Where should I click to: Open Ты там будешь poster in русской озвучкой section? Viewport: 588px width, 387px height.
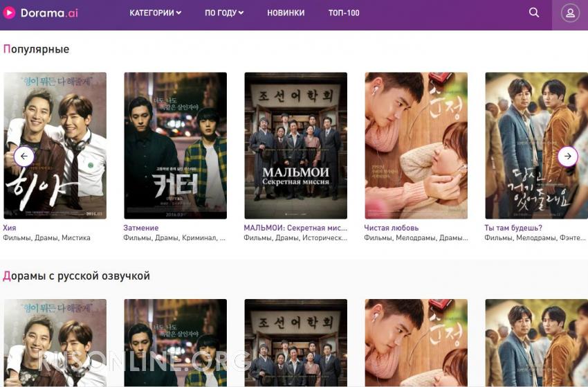coord(537,343)
